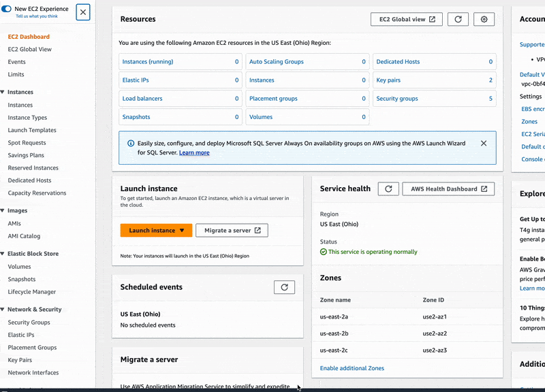Click the Resources refresh icon
The height and width of the screenshot is (392, 545).
(458, 20)
